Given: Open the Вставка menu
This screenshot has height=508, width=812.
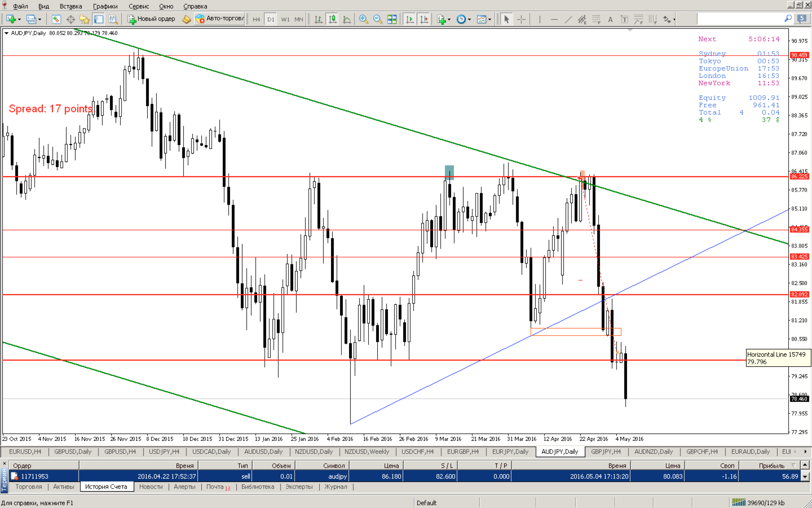Looking at the screenshot, I should pos(71,6).
